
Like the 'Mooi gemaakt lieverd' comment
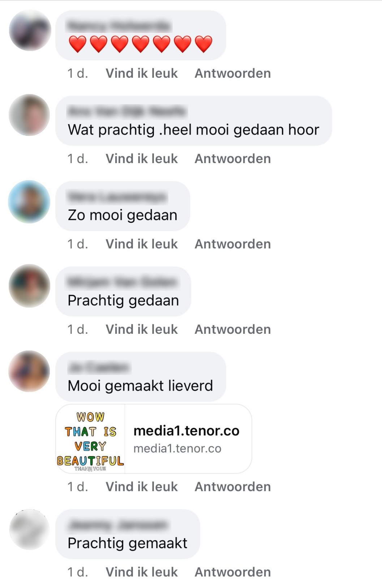pos(142,487)
